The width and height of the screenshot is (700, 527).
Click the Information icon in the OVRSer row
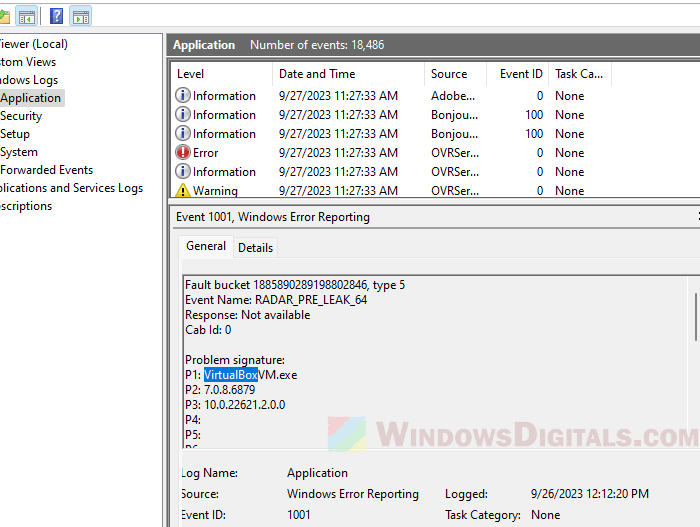click(183, 171)
